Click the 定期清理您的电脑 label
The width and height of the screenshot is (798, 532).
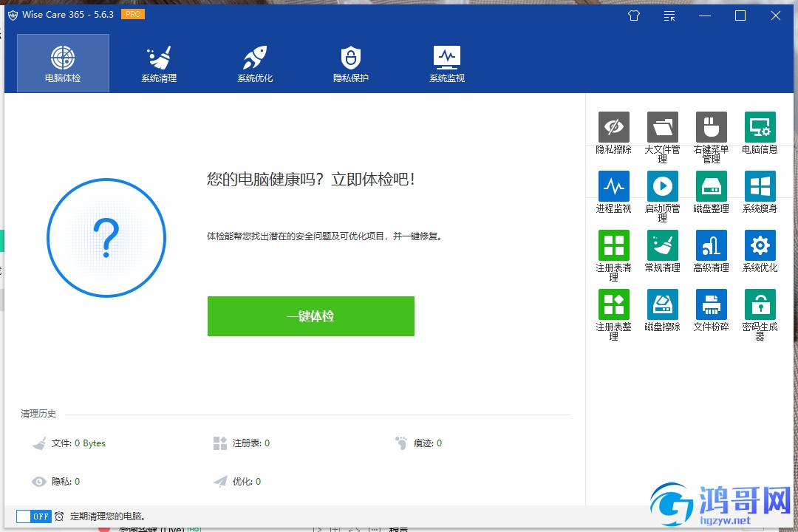coord(108,516)
